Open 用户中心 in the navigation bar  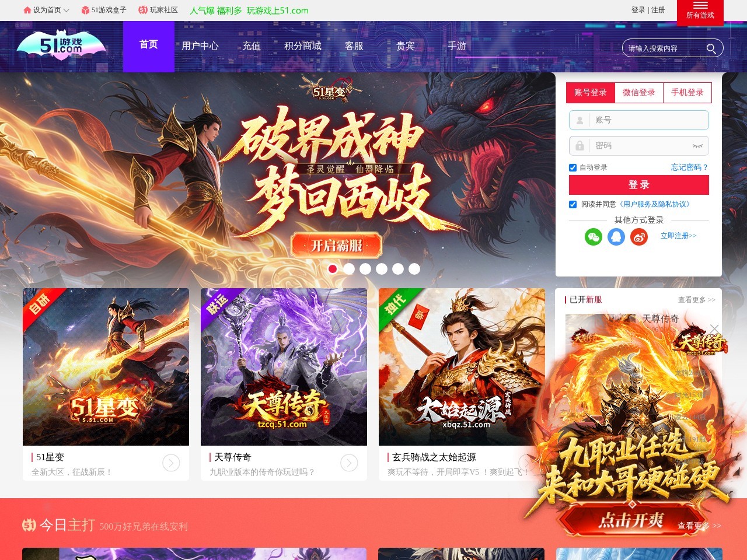click(x=200, y=46)
